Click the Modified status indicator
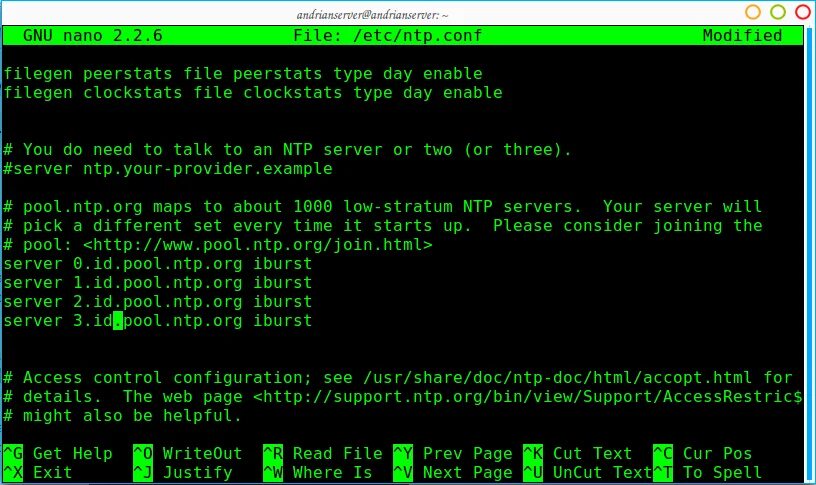This screenshot has height=485, width=816. tap(742, 35)
